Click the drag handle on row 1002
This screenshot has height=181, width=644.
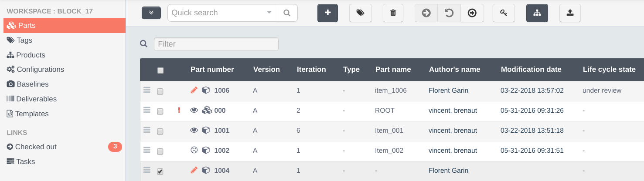pos(147,150)
